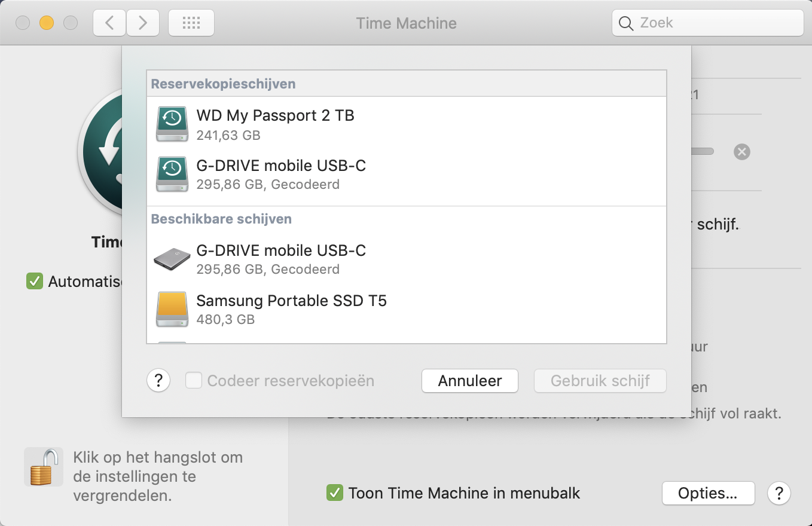
Task: Open help for the disk selection sheet
Action: [x=158, y=380]
